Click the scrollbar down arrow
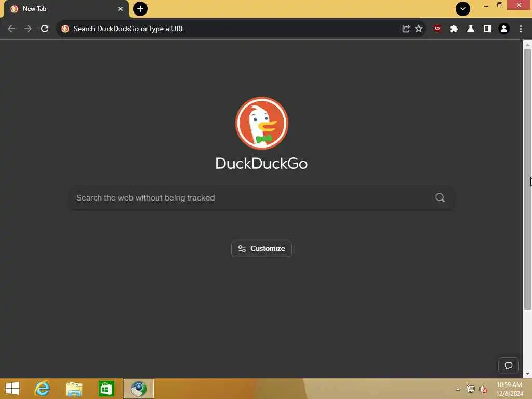 [527, 374]
